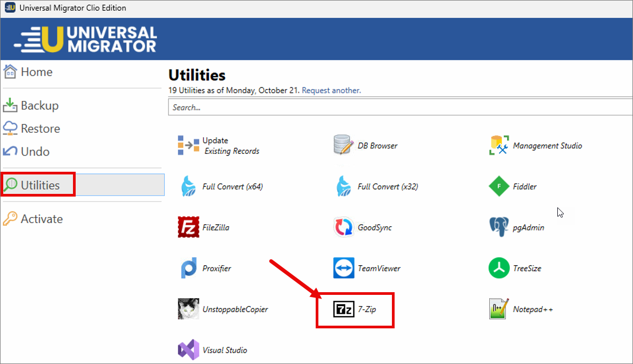Click the Full Convert (x64) icon
633x364 pixels.
point(189,186)
